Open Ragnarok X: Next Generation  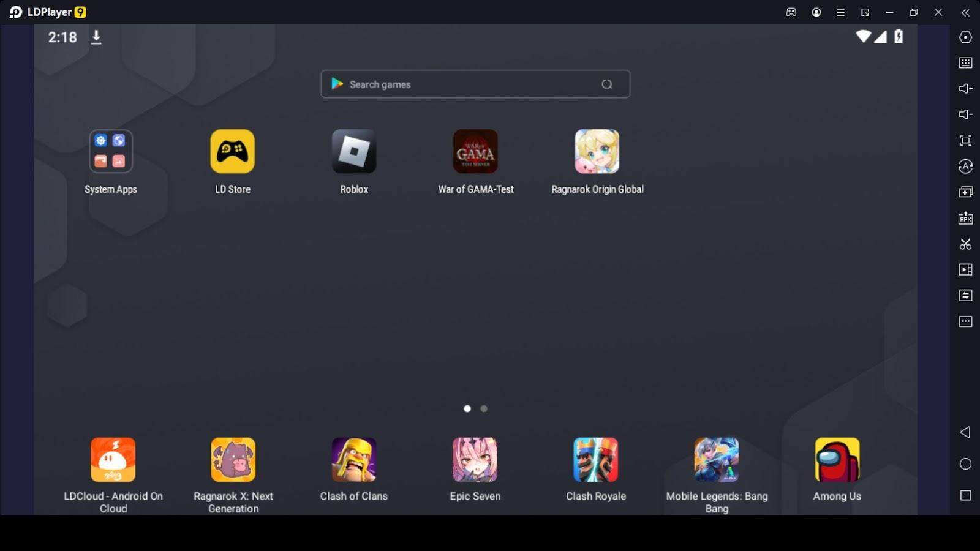(233, 460)
